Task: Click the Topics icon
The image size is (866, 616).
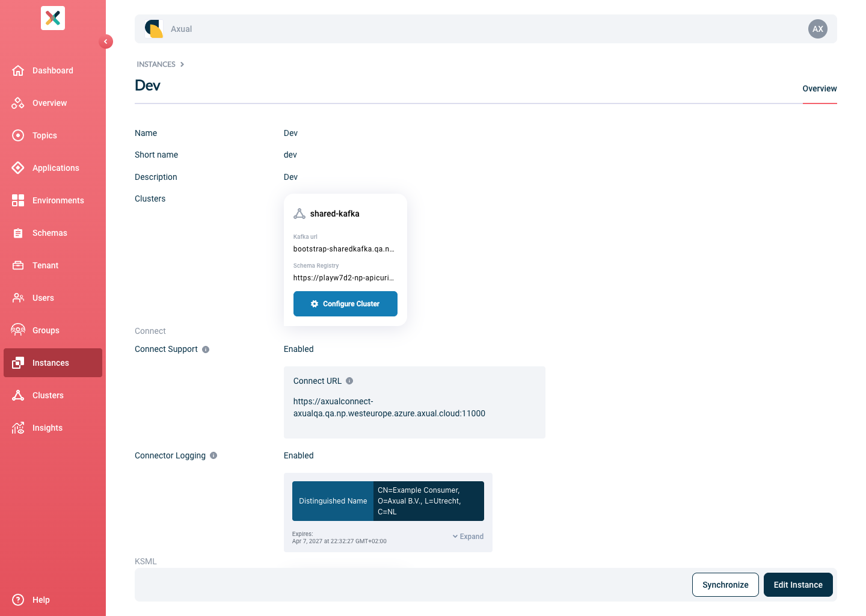Action: [18, 135]
